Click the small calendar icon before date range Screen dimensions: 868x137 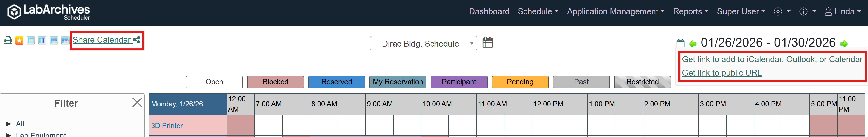pyautogui.click(x=680, y=43)
